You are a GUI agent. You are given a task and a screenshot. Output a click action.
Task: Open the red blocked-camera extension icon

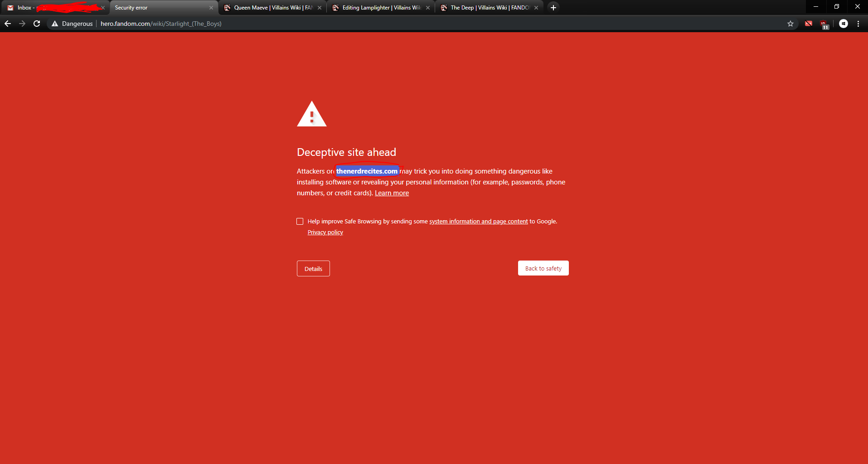tap(809, 24)
